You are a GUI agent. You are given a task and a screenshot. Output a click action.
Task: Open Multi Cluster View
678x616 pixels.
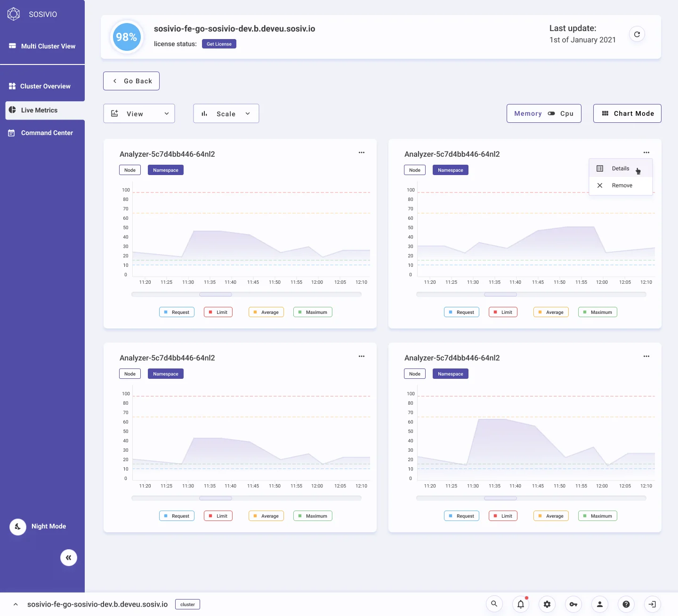tap(42, 46)
